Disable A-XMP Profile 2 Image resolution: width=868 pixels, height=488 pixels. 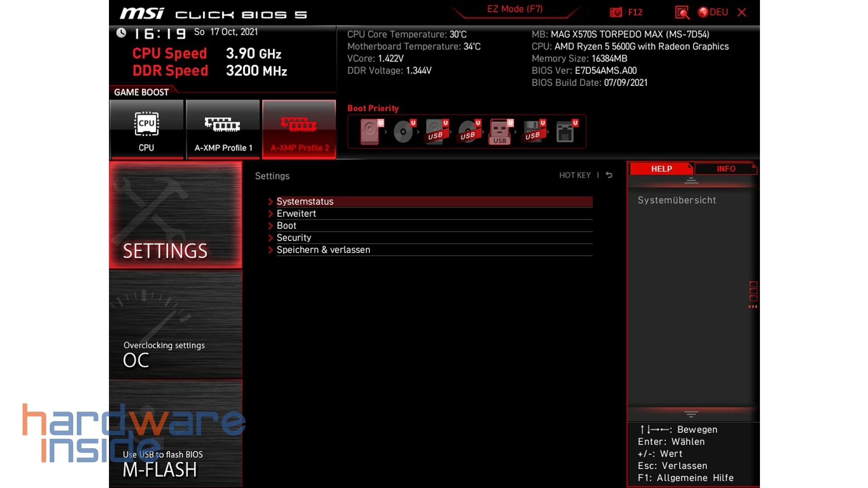(x=299, y=130)
